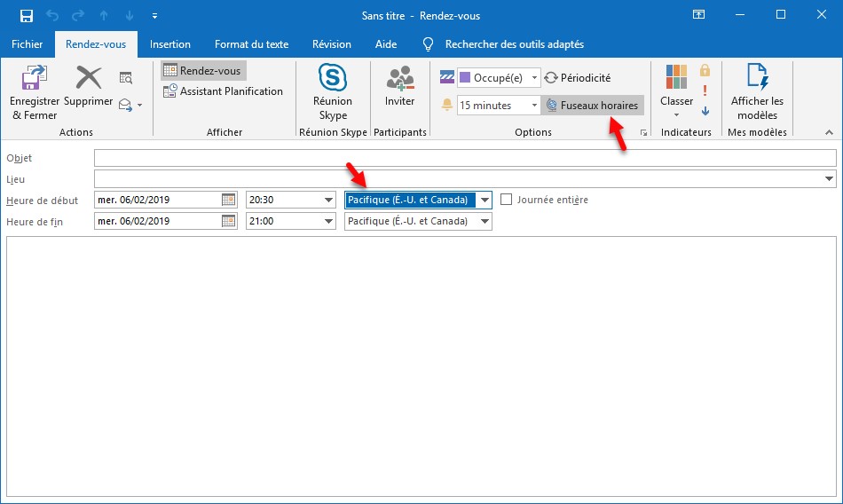843x504 pixels.
Task: Click the Enregistrer & Fermer icon
Action: point(34,80)
